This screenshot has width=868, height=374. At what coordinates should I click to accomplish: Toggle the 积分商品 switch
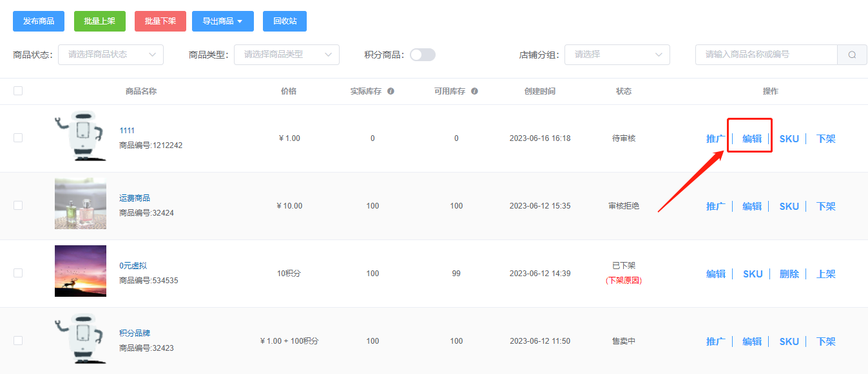click(x=423, y=55)
